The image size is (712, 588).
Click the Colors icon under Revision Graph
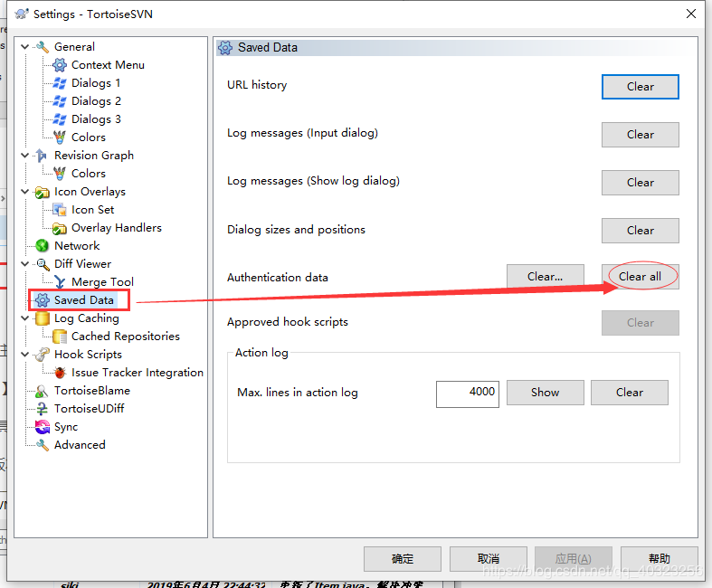click(60, 174)
